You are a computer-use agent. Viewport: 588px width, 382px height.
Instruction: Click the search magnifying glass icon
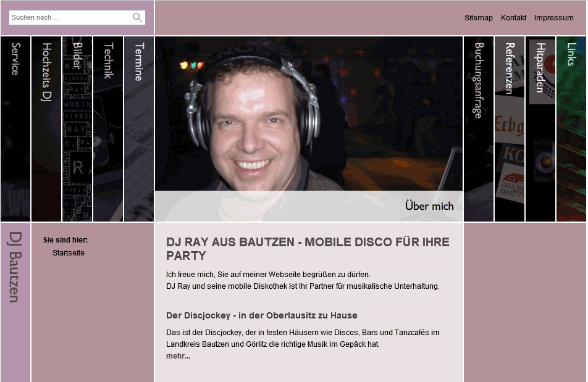[137, 18]
